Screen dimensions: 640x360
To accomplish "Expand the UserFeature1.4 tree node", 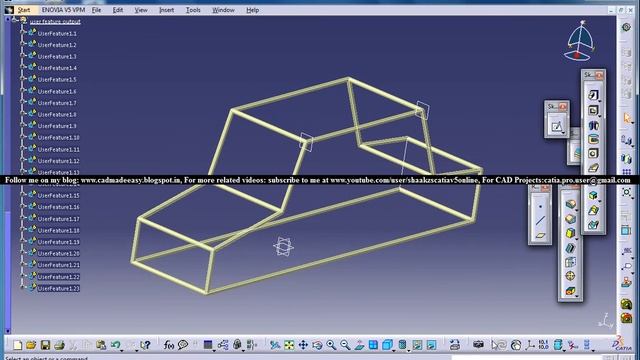I will click(23, 67).
